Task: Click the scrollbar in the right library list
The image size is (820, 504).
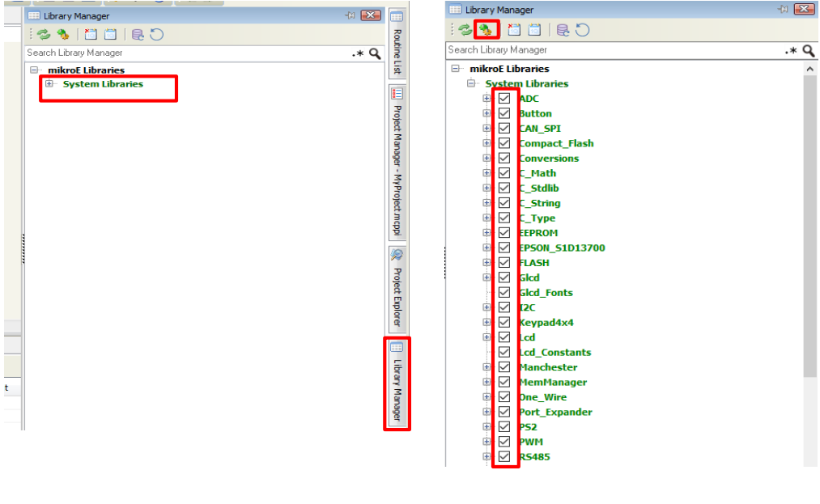Action: point(810,243)
